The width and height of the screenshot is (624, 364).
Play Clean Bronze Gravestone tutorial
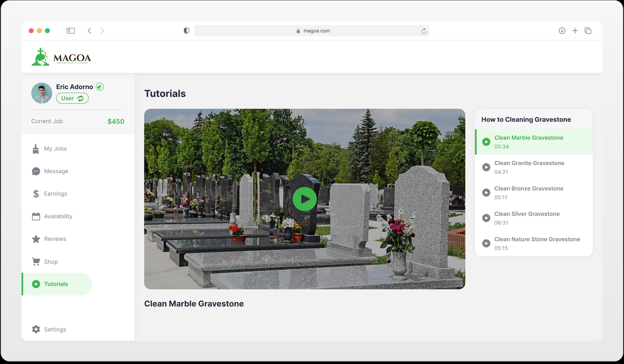tap(486, 193)
